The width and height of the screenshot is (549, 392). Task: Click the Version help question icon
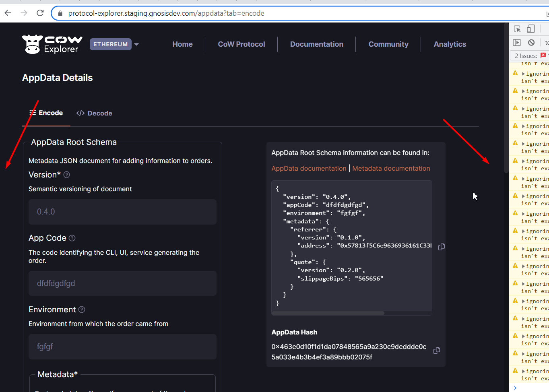point(67,175)
